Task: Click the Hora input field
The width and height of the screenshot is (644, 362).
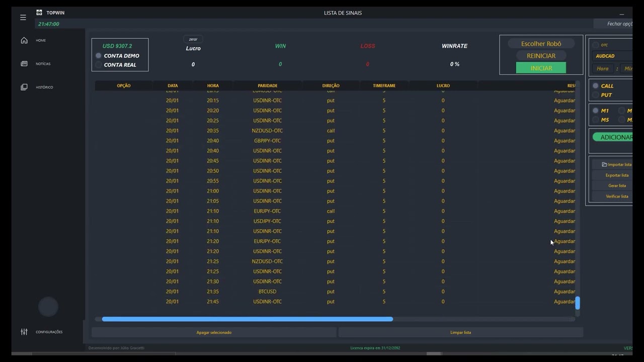Action: (603, 68)
